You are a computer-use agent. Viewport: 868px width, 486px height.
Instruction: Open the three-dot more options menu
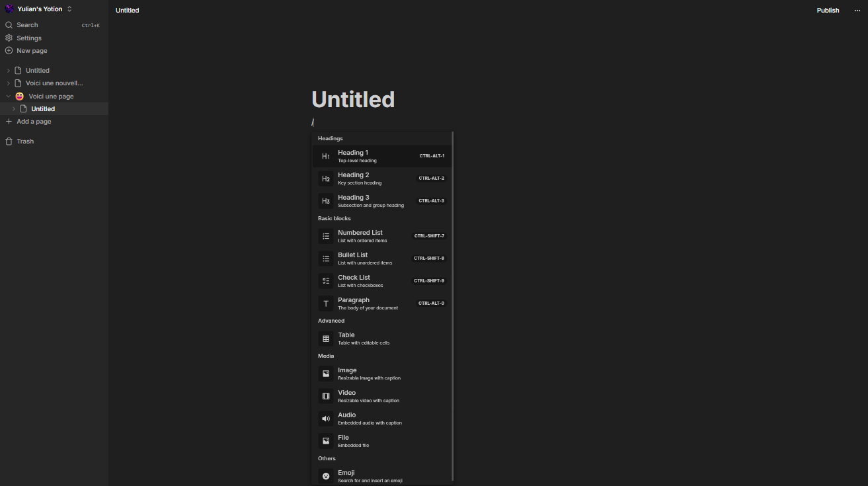pos(857,11)
